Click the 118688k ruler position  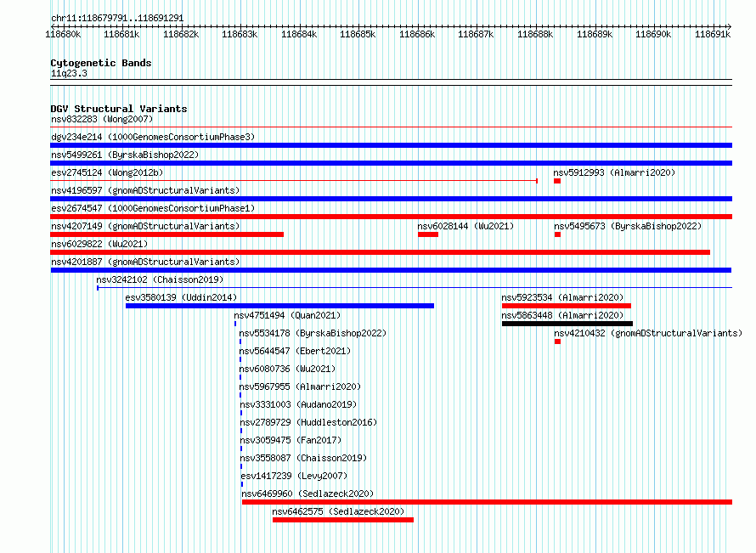[x=535, y=34]
